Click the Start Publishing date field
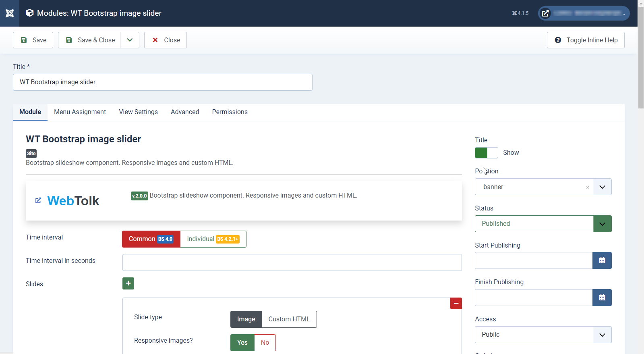 point(534,260)
